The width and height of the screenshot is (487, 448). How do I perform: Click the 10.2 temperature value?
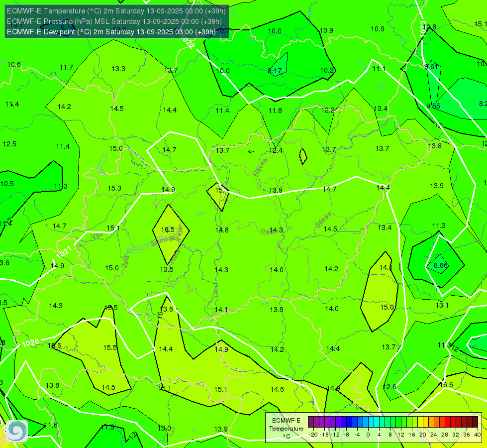tap(327, 70)
